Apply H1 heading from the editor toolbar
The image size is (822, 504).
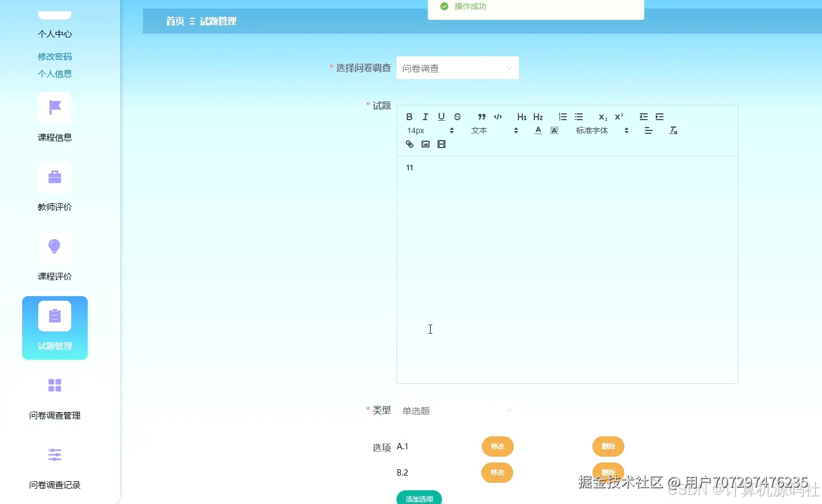coord(521,117)
